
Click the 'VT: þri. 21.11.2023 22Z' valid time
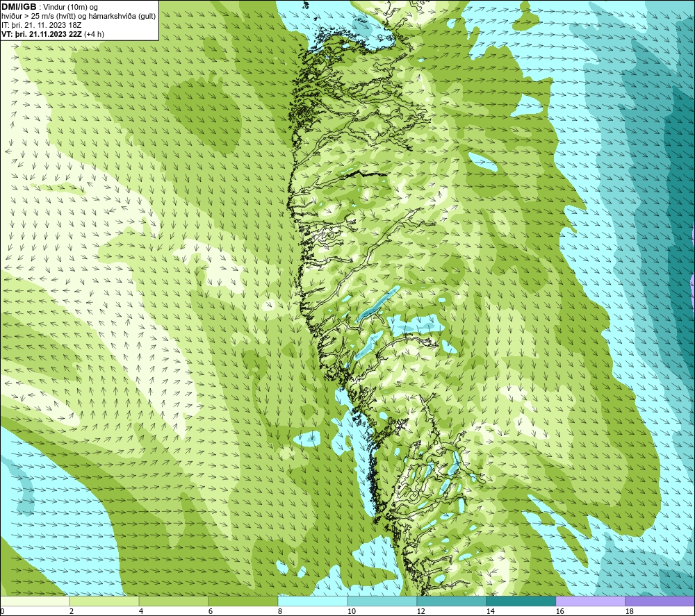click(x=41, y=34)
